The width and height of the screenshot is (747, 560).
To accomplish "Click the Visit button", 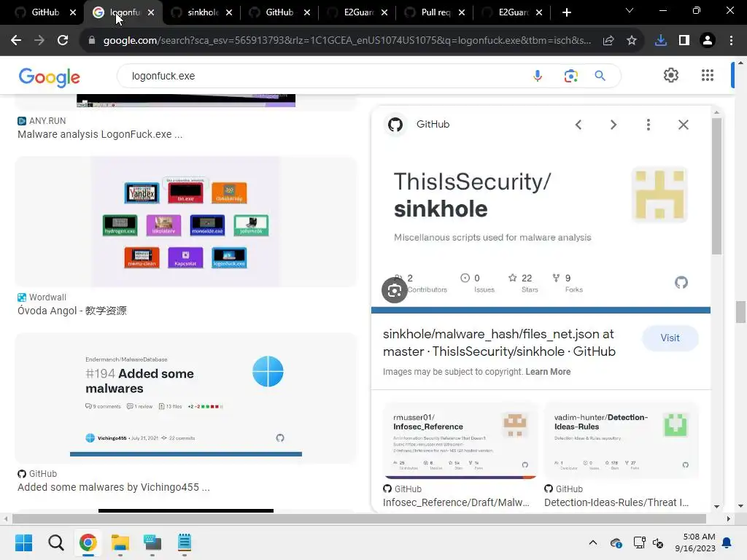I will [x=670, y=338].
